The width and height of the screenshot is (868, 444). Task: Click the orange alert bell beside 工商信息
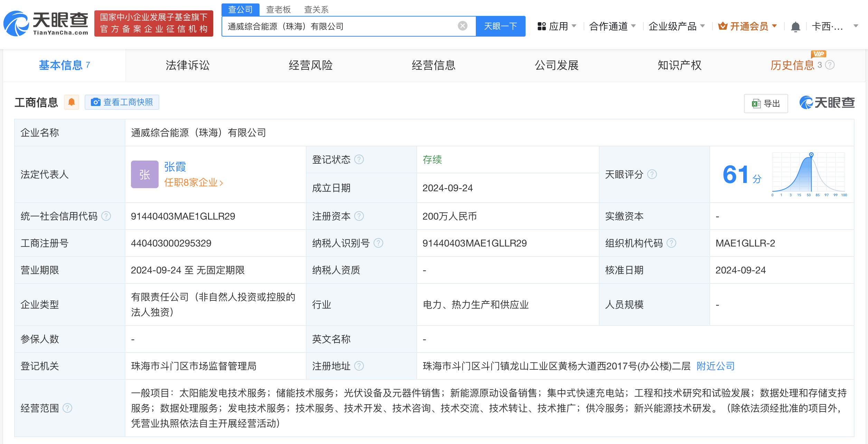[x=72, y=102]
